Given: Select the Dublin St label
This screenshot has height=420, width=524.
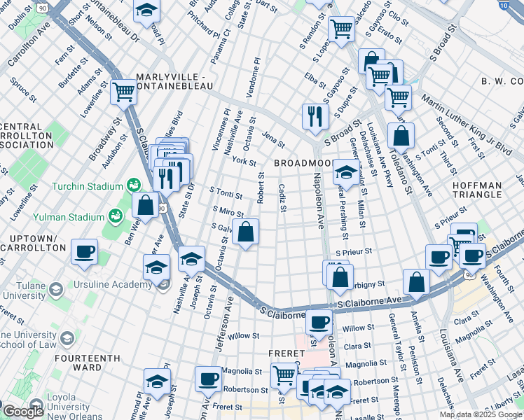Looking at the screenshot, I should (x=21, y=17).
